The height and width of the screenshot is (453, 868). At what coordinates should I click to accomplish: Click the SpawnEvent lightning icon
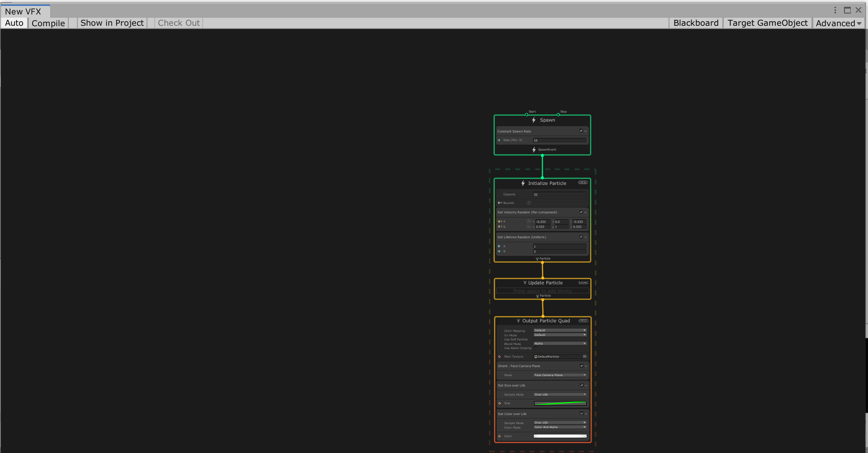click(x=534, y=150)
